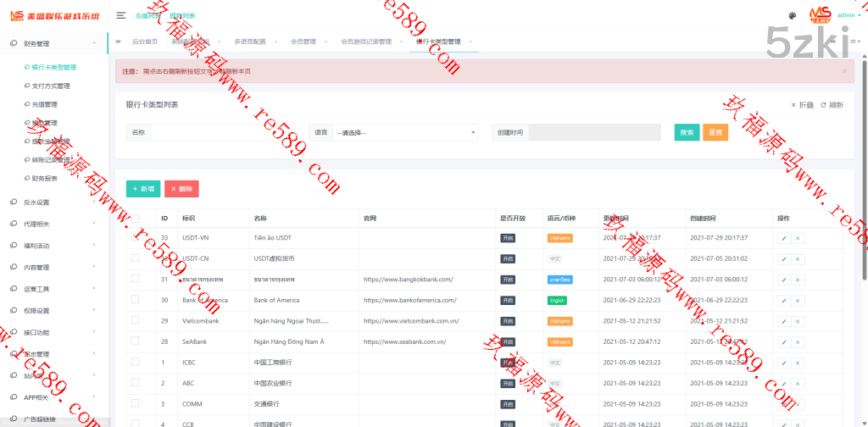
Task: Click the 刷新 refresh icon in panel header
Action: coord(832,105)
